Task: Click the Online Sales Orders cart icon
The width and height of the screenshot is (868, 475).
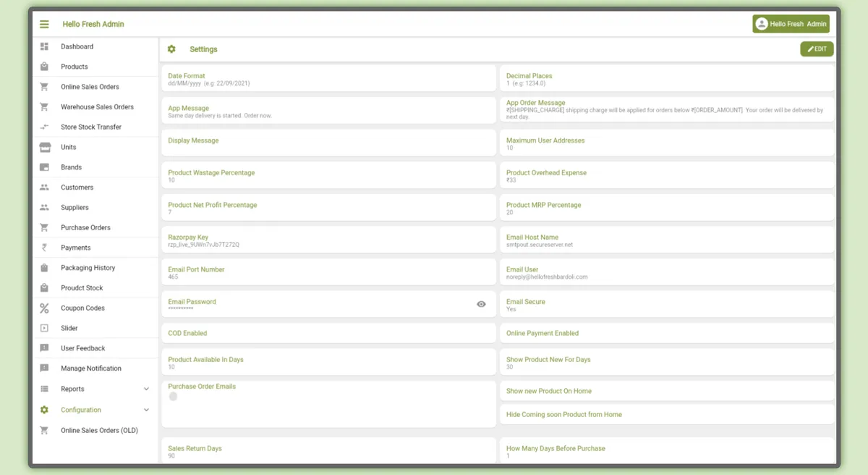Action: [44, 87]
